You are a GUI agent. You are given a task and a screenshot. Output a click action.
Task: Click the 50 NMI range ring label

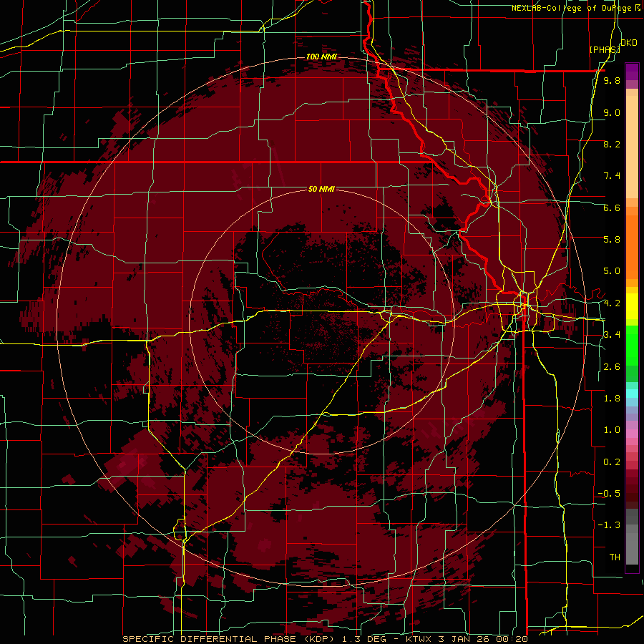coord(321,189)
